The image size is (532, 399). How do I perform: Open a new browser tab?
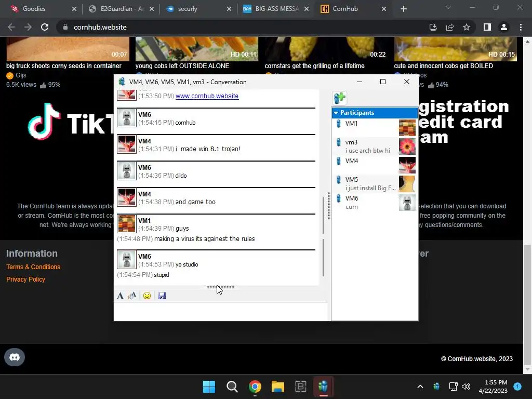pyautogui.click(x=403, y=9)
